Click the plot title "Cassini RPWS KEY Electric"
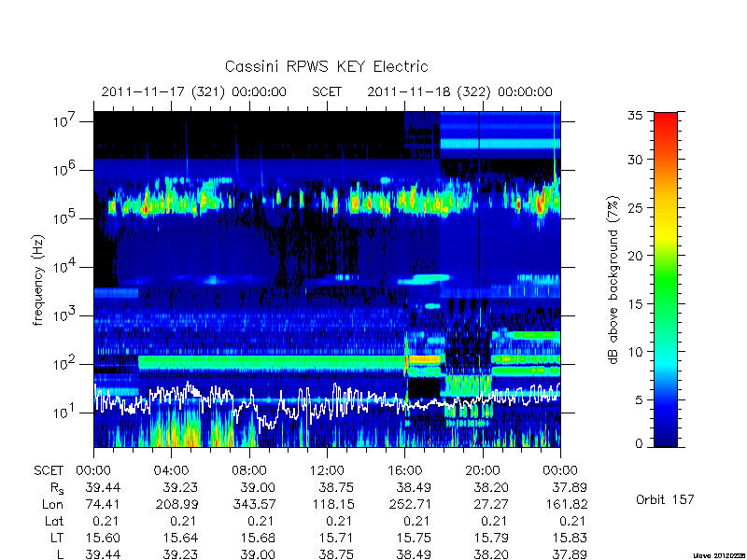Viewport: 747px width, 560px height. [x=326, y=66]
